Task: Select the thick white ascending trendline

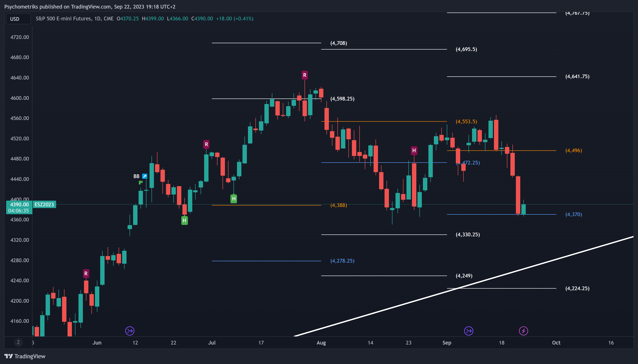Action: click(464, 286)
